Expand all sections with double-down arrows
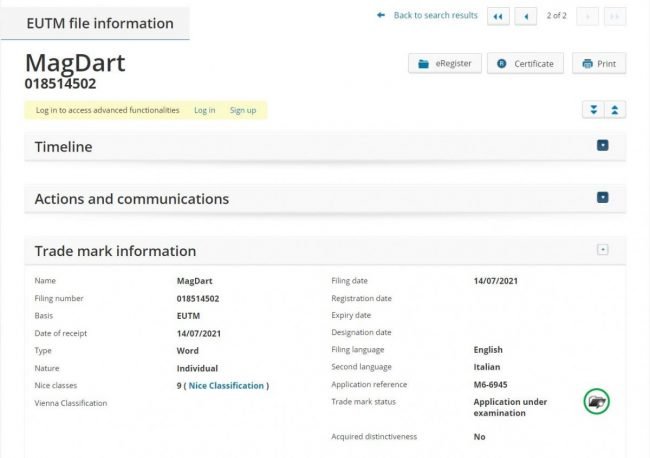The width and height of the screenshot is (650, 458). pos(593,110)
